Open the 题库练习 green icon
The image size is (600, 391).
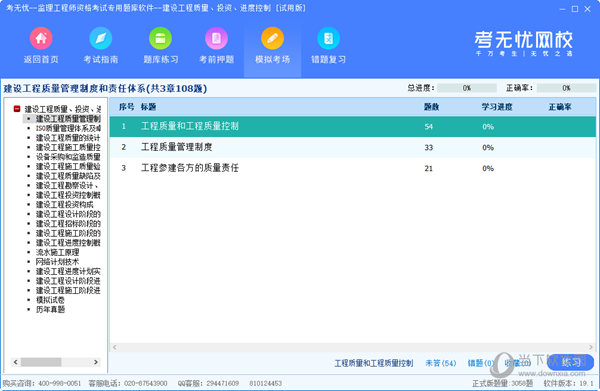(x=160, y=38)
